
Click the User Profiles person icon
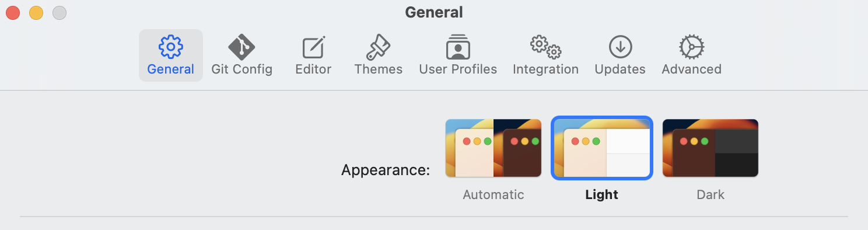point(458,47)
